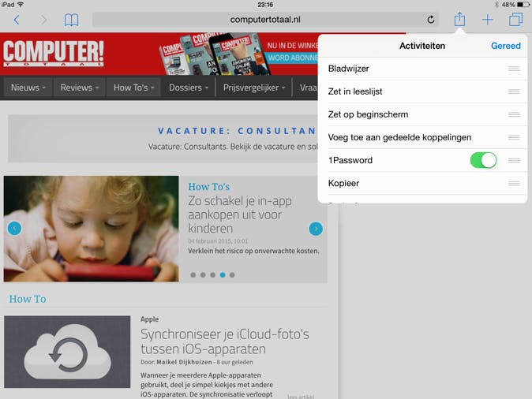The height and width of the screenshot is (399, 532).
Task: Open the How To's category link in carousel
Action: (209, 187)
